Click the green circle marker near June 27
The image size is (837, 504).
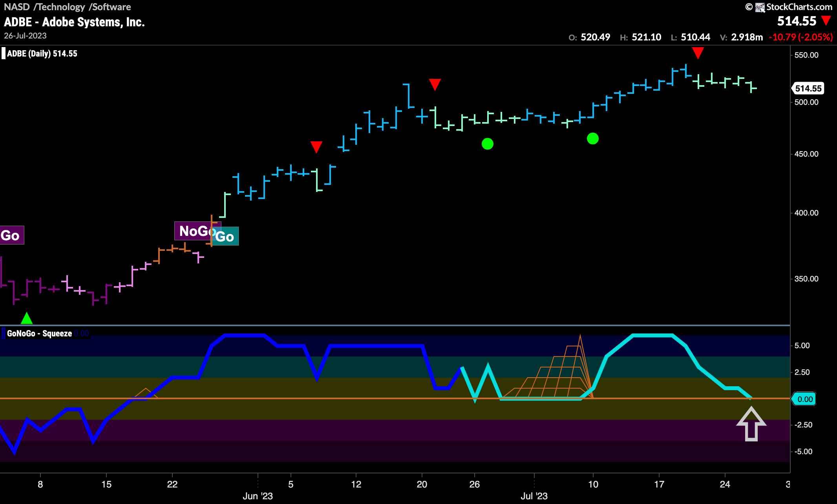click(x=487, y=144)
